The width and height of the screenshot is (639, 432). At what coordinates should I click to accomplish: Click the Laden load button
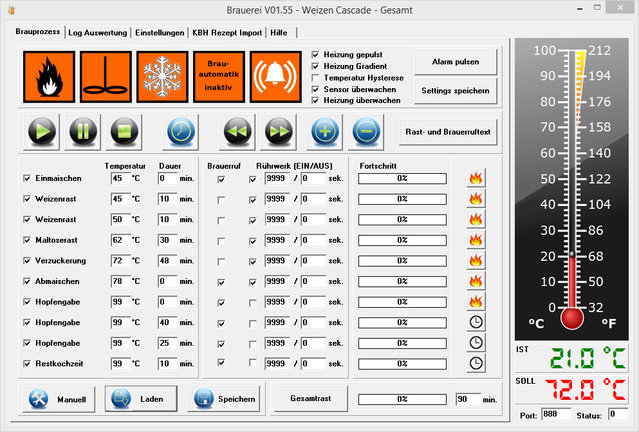point(141,399)
